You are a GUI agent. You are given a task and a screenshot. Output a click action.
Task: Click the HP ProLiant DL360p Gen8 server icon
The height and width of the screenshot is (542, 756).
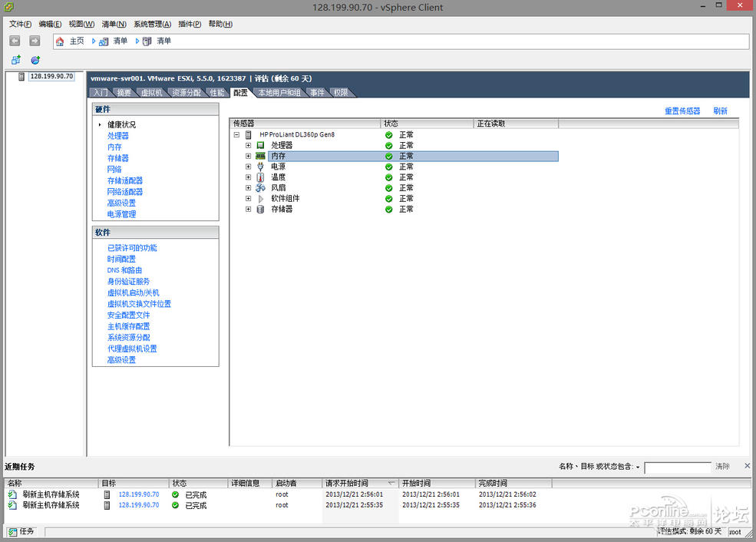(249, 135)
